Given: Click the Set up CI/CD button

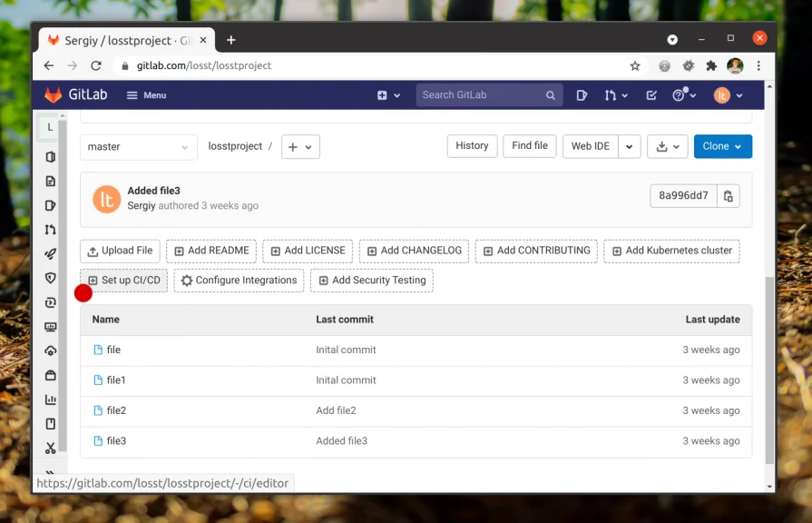Looking at the screenshot, I should tap(123, 281).
